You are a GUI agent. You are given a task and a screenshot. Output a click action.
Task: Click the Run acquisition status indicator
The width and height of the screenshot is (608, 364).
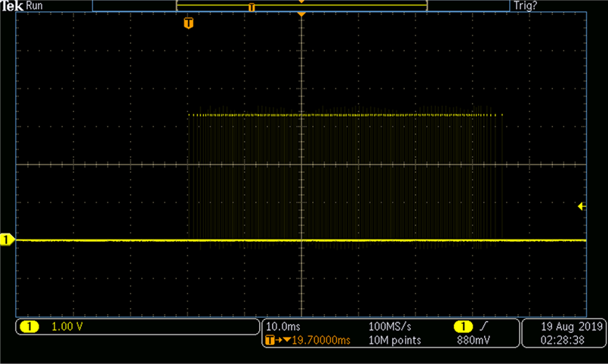[x=34, y=5]
